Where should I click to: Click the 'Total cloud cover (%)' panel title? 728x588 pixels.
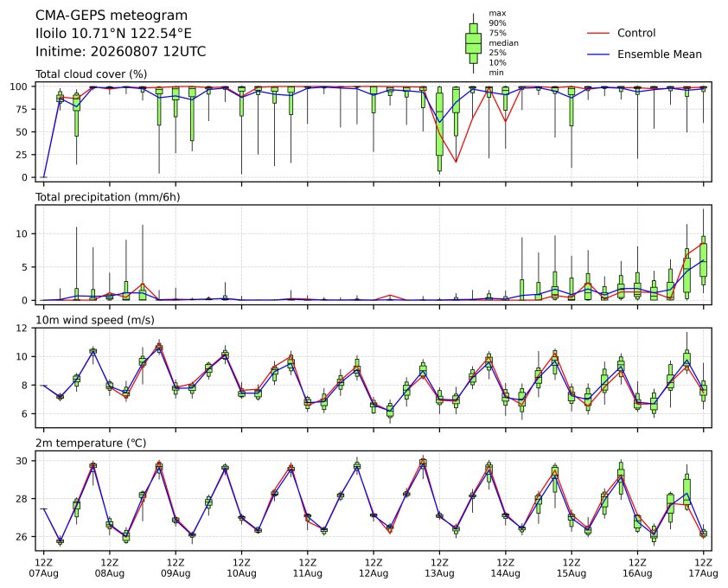tap(92, 74)
